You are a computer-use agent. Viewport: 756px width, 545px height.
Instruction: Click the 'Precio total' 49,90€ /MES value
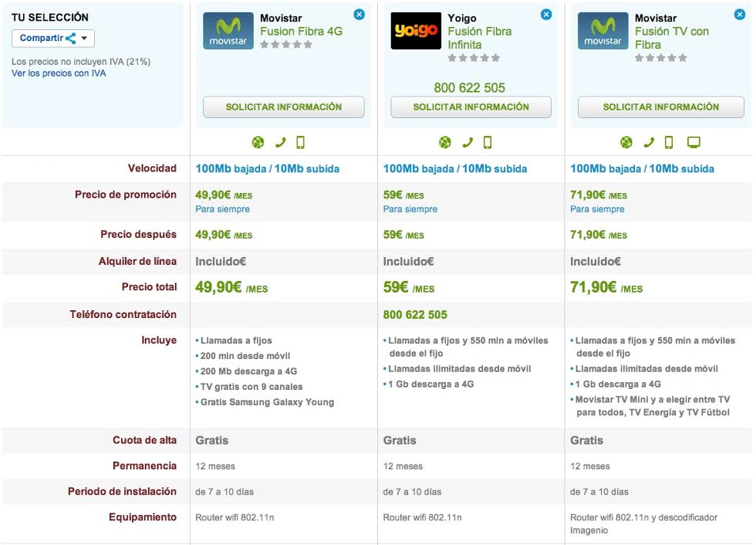[x=231, y=287]
